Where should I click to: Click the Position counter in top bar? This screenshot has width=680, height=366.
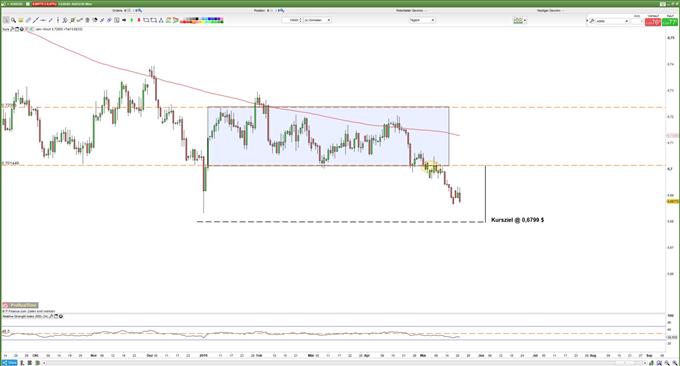pyautogui.click(x=269, y=10)
